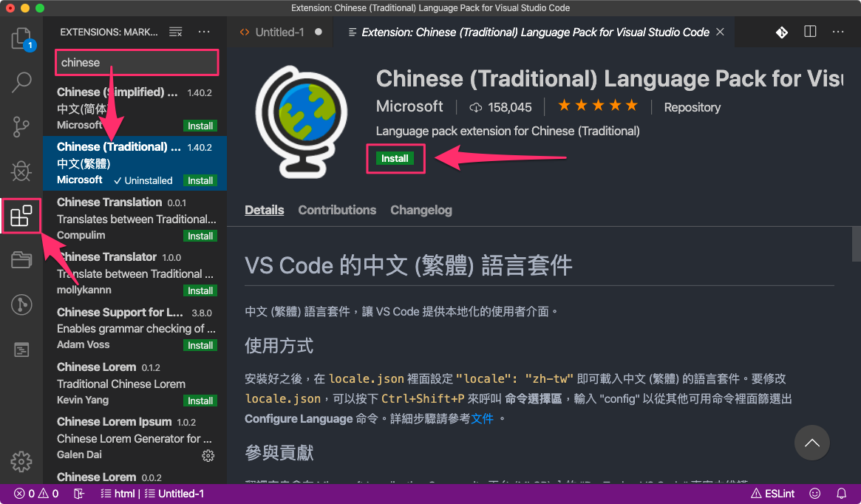Image resolution: width=861 pixels, height=504 pixels.
Task: Install Chinese Translator by mollykannn
Action: (x=200, y=290)
